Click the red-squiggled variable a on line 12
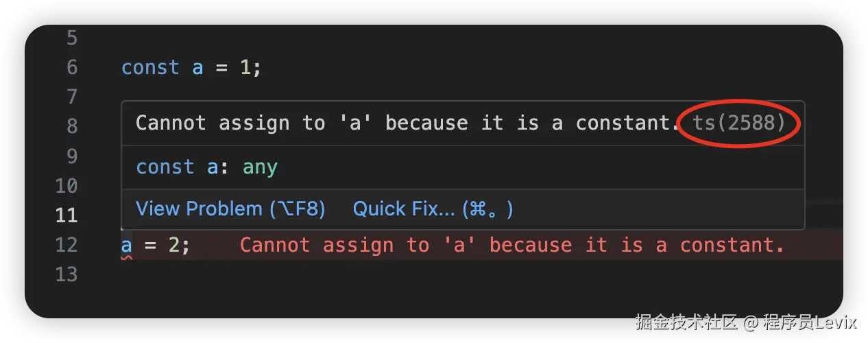Screen dimensions: 868x343 tap(127, 246)
